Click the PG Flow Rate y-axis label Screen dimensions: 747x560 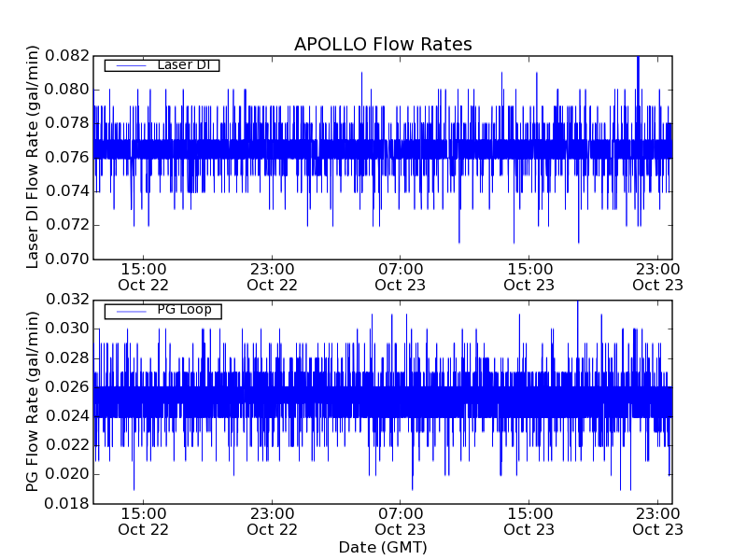[x=33, y=402]
